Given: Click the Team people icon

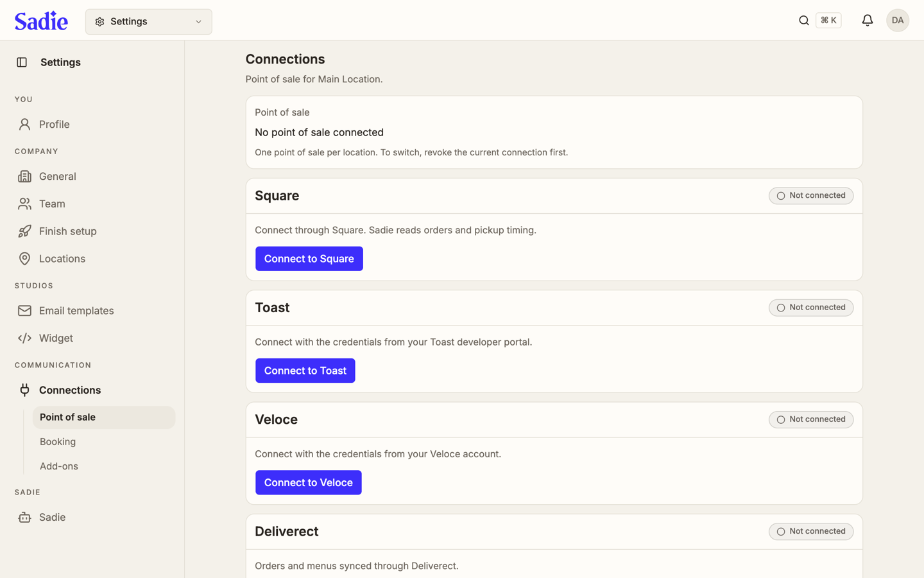Looking at the screenshot, I should click(24, 204).
